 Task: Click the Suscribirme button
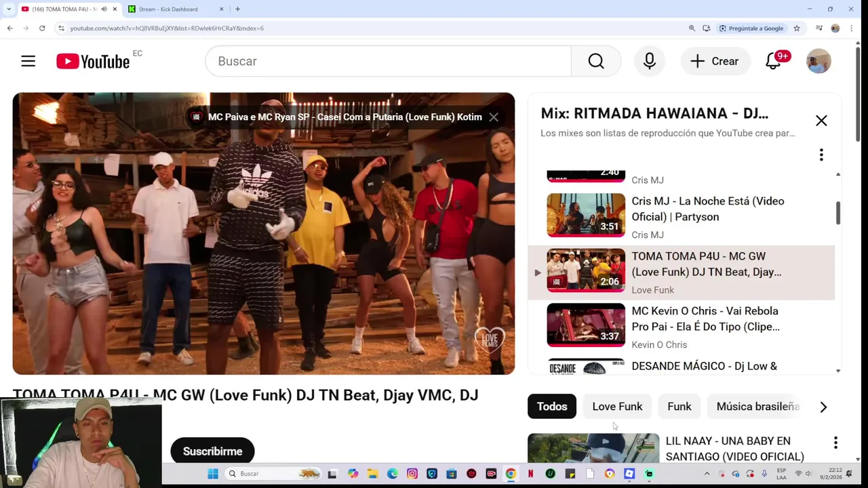pyautogui.click(x=212, y=451)
